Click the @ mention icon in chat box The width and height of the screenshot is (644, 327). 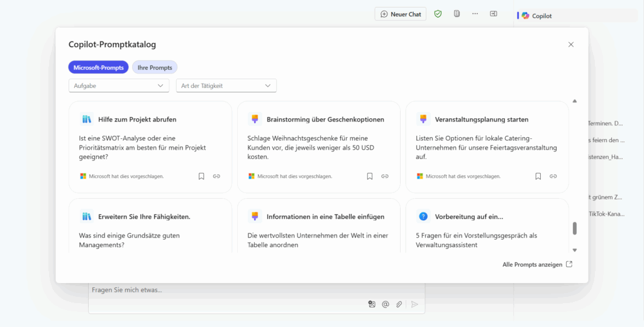[386, 304]
